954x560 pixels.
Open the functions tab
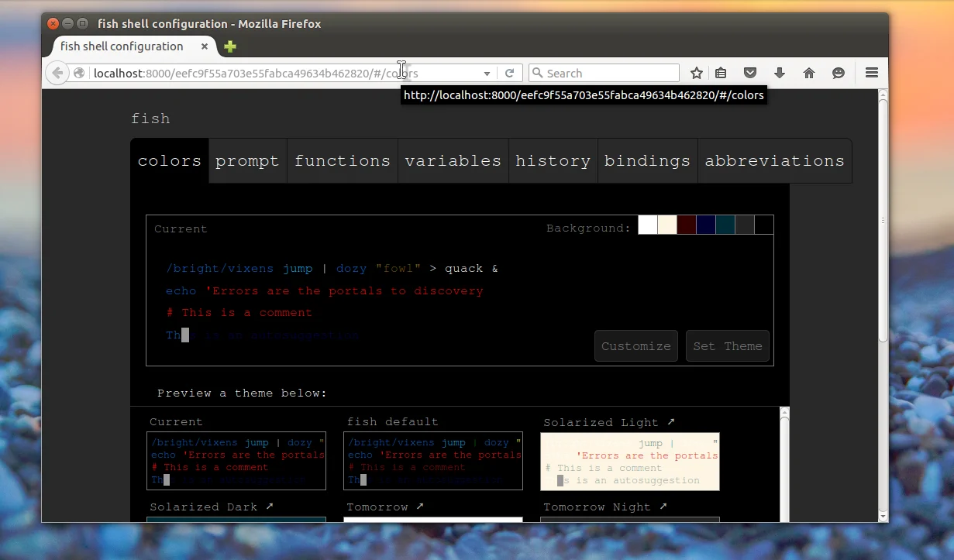[342, 161]
